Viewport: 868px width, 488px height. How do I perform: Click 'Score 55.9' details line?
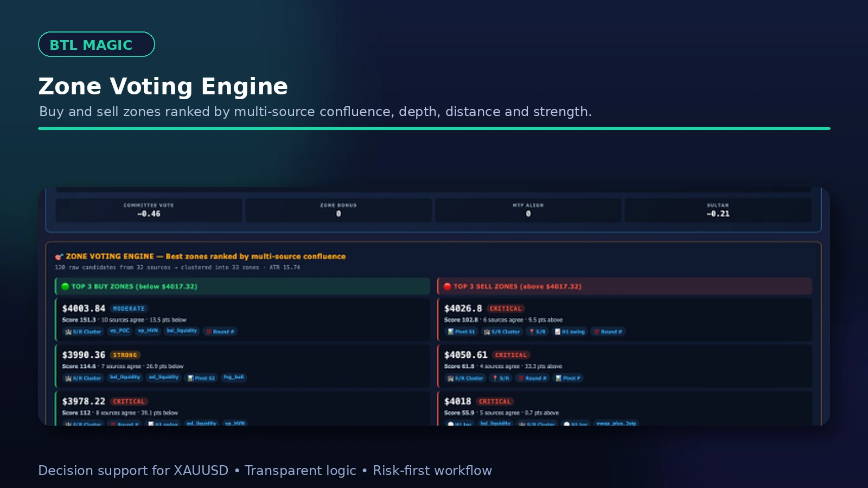(x=501, y=413)
